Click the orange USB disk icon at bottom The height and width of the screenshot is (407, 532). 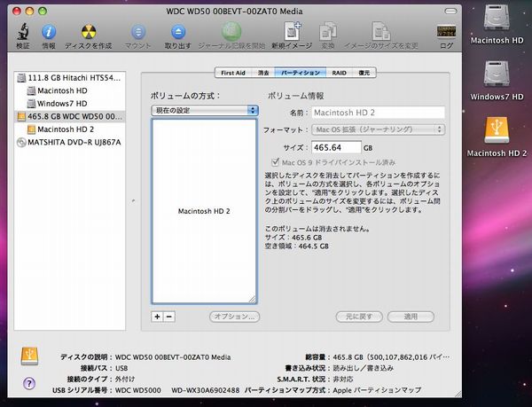[29, 356]
